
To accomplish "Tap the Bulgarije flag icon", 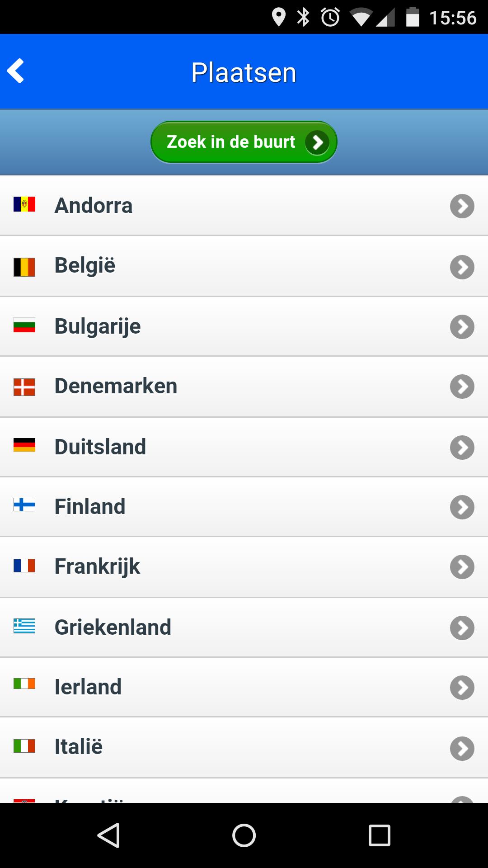I will 24,325.
